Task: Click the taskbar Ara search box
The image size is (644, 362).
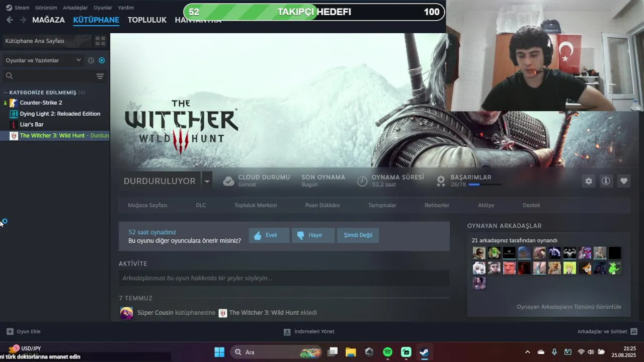Action: pyautogui.click(x=276, y=352)
